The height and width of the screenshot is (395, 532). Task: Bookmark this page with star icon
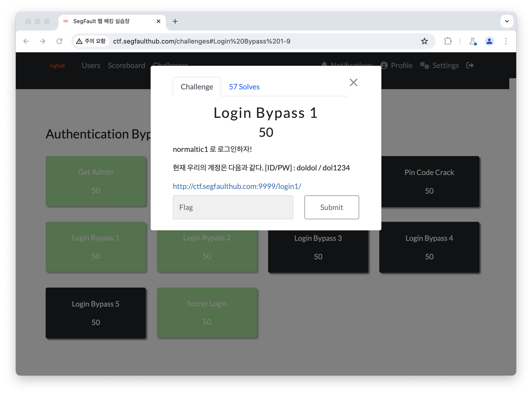424,41
